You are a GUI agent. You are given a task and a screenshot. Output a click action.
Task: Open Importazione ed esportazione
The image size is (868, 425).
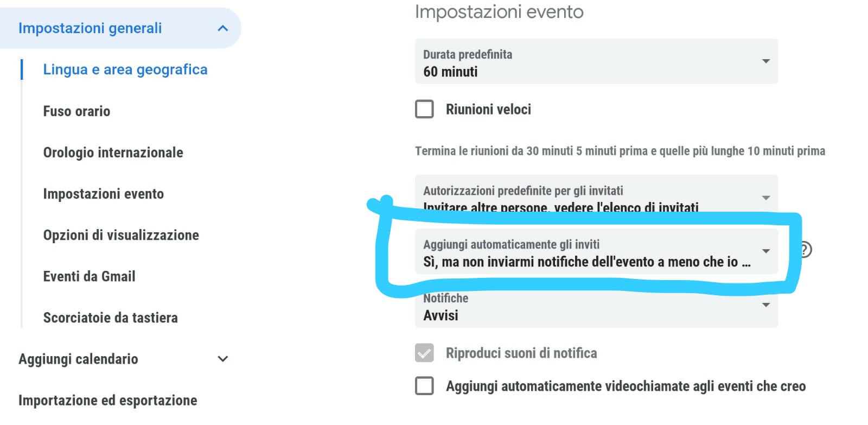(107, 401)
